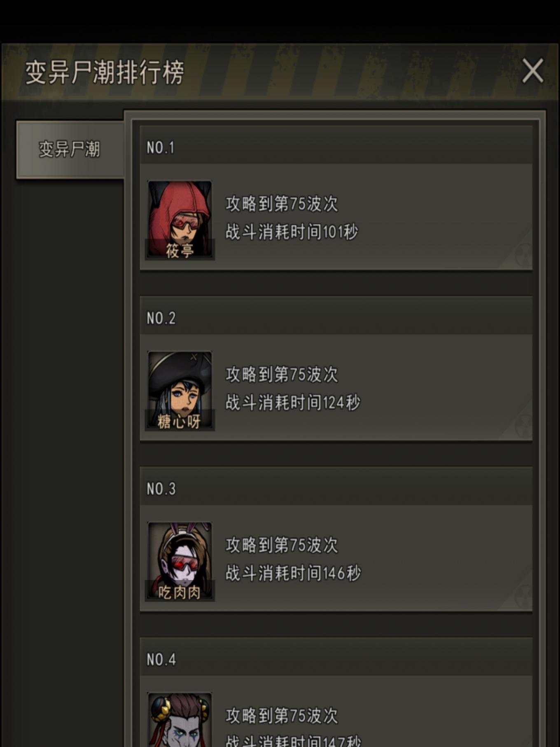Select the entry with 战斗消耗时间101秒

pyautogui.click(x=336, y=217)
